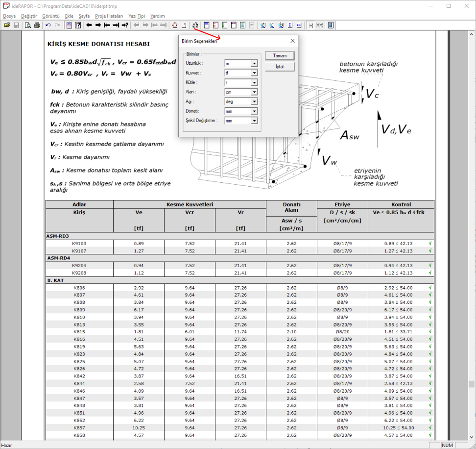Click the ASM-RD4 group row label

(x=59, y=258)
